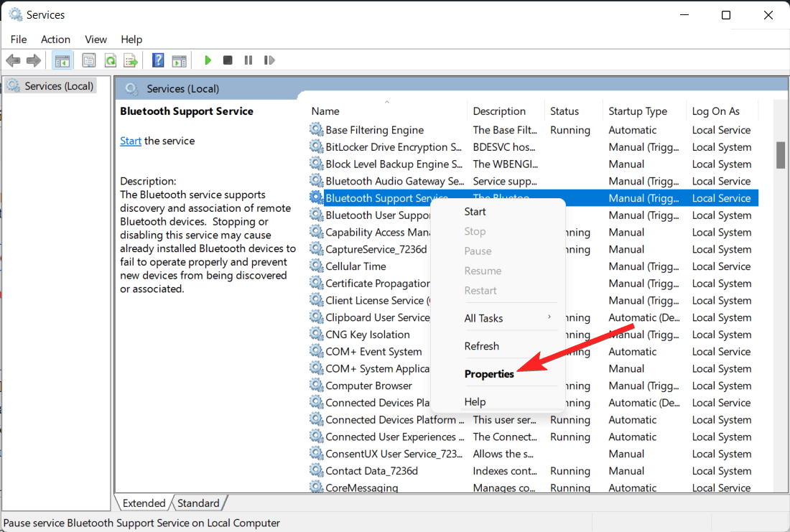Click the Stop Service square toolbar icon
Image resolution: width=790 pixels, height=532 pixels.
point(228,60)
